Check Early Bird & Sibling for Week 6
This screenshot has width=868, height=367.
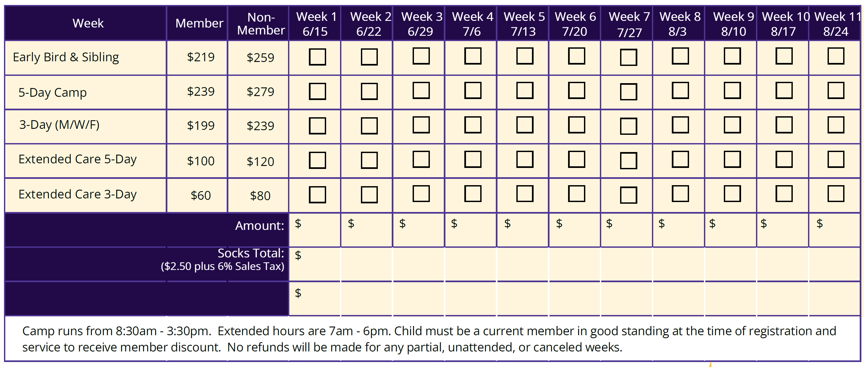577,56
